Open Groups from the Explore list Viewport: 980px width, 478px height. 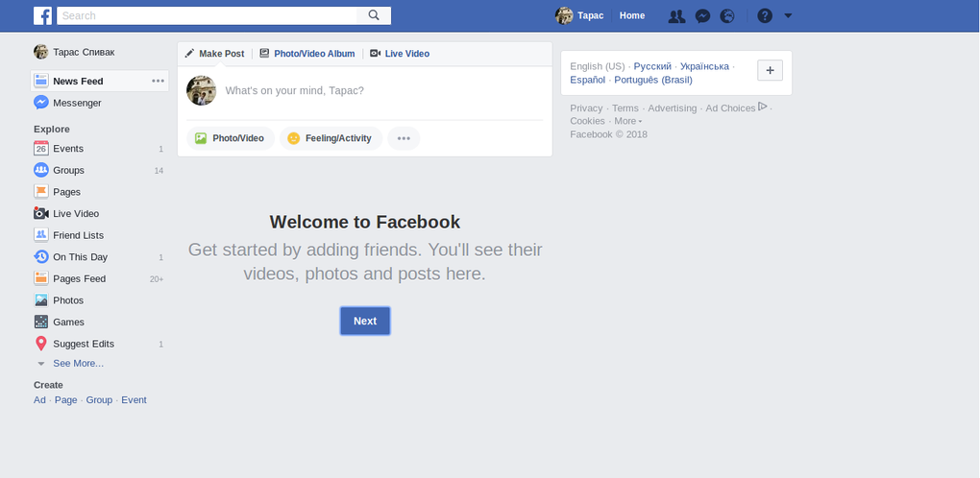coord(68,171)
